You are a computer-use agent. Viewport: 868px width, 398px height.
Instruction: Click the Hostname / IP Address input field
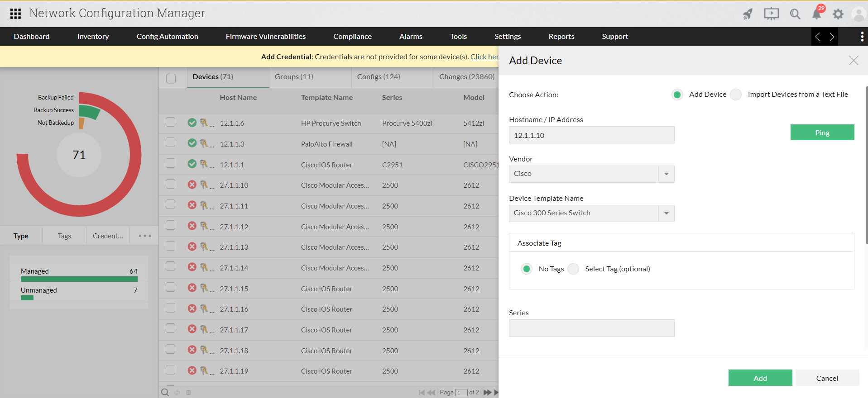click(x=592, y=135)
